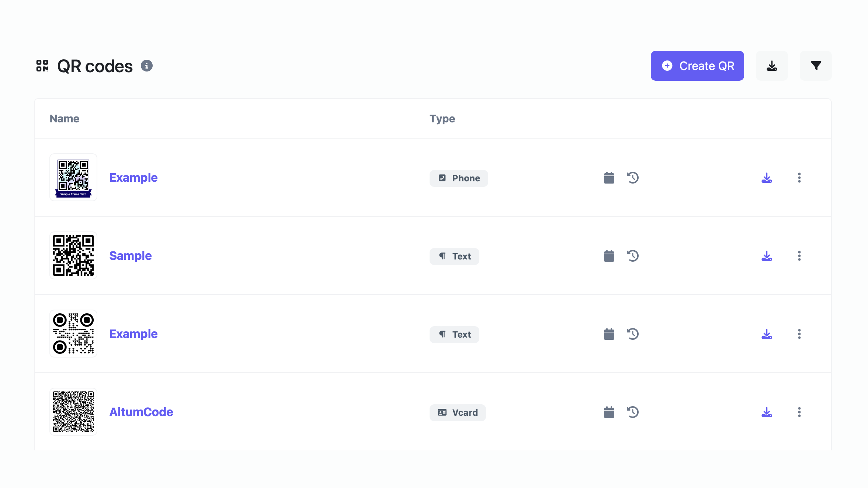Viewport: 868px width, 488px height.
Task: Click the Phone type badge
Action: (x=459, y=178)
